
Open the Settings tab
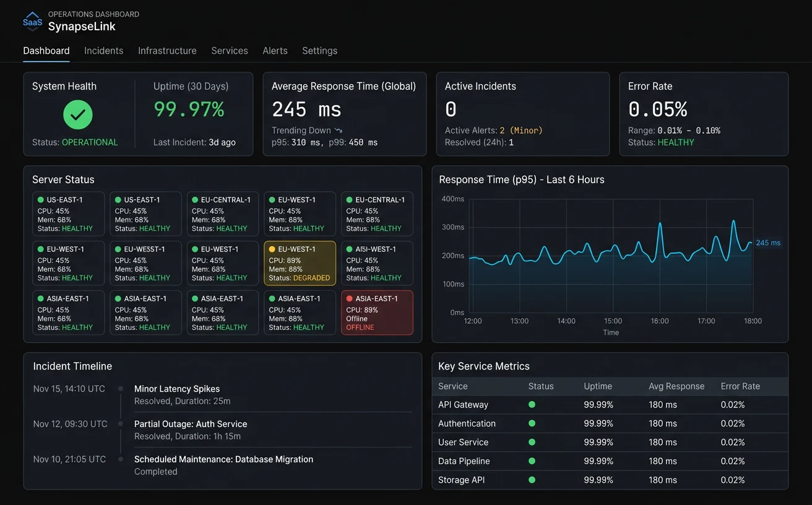tap(320, 51)
